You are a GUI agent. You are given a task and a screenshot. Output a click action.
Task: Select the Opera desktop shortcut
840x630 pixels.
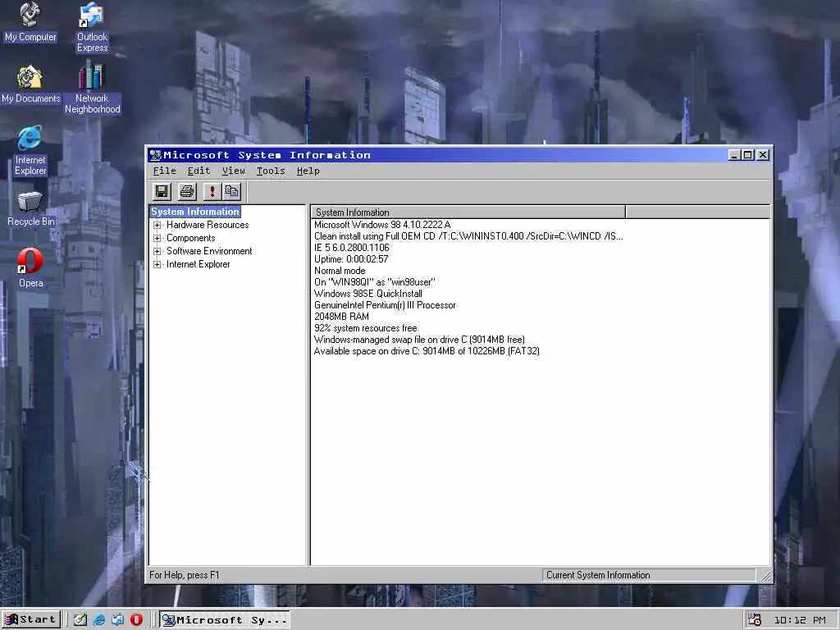(30, 268)
